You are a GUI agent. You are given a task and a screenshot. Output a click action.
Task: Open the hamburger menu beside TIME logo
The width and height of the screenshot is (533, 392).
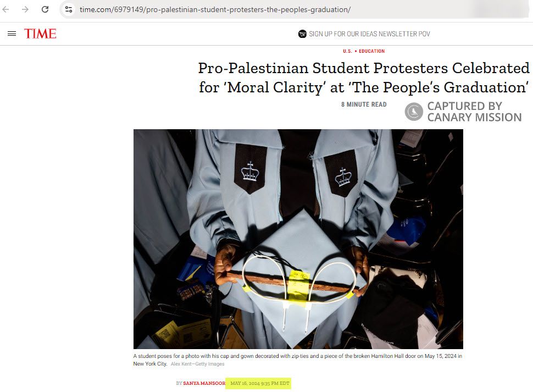(12, 34)
